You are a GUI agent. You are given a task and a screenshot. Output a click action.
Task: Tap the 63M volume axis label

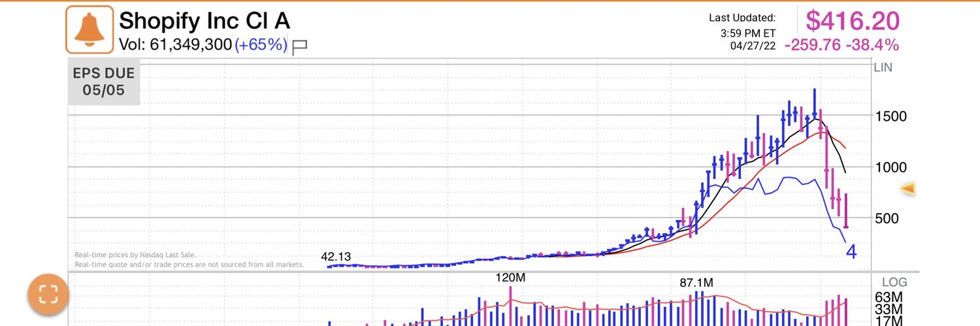tap(889, 297)
